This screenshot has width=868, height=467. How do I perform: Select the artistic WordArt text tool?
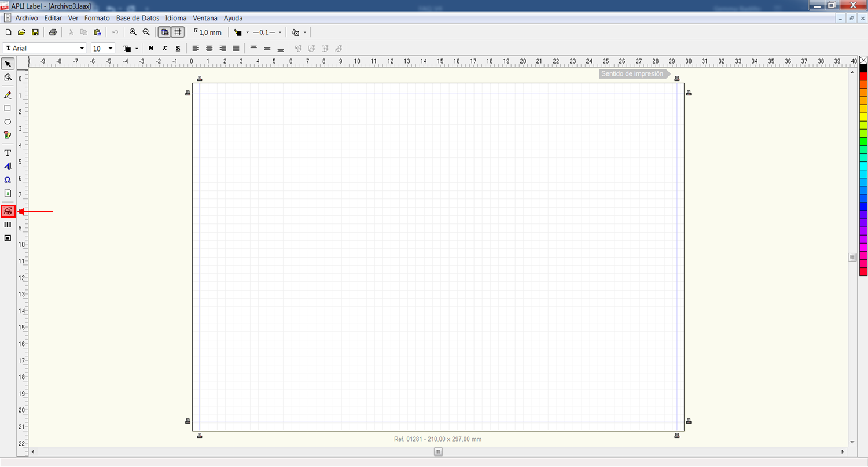[8, 166]
